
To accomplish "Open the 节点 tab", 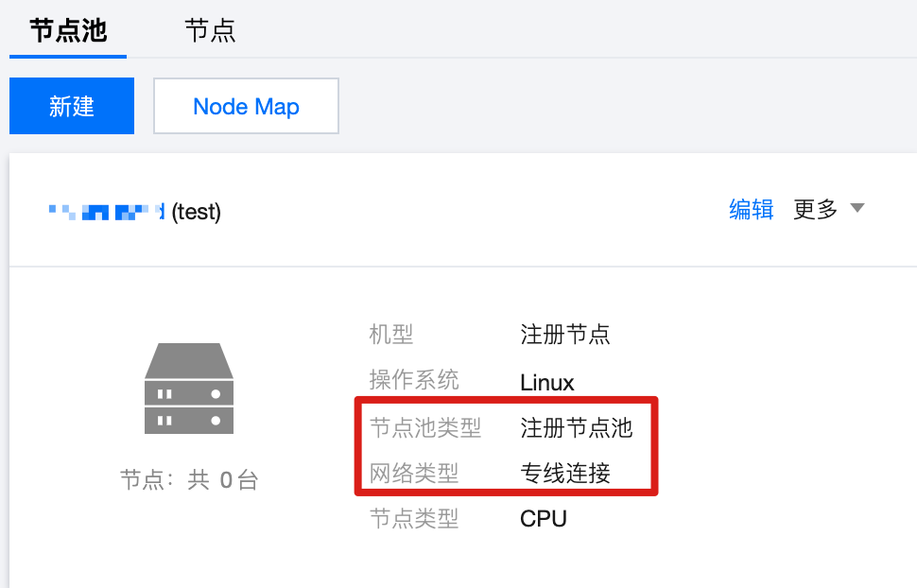I will coord(210,30).
